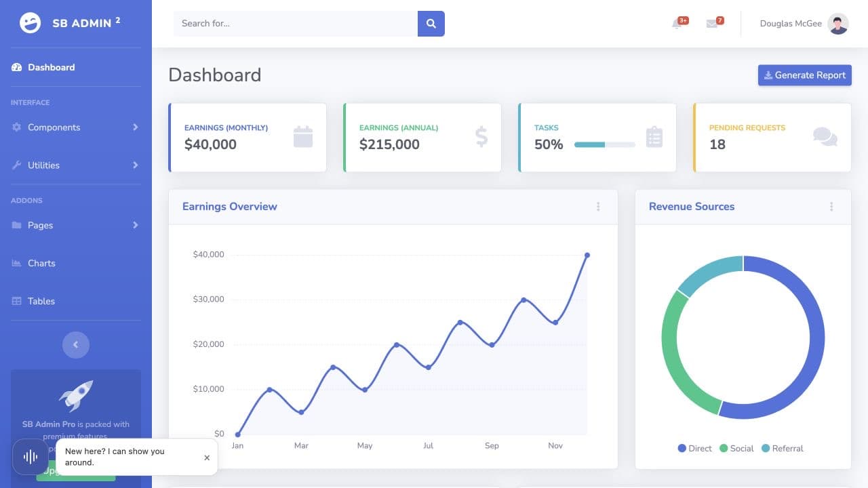Collapse the sidebar with the round arrow toggle

pyautogui.click(x=76, y=345)
